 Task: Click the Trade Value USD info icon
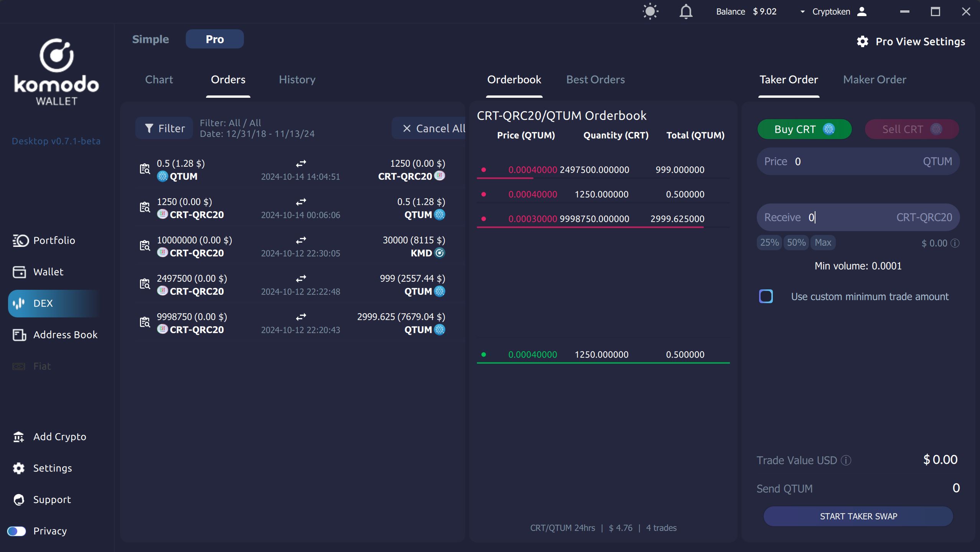[x=846, y=460]
